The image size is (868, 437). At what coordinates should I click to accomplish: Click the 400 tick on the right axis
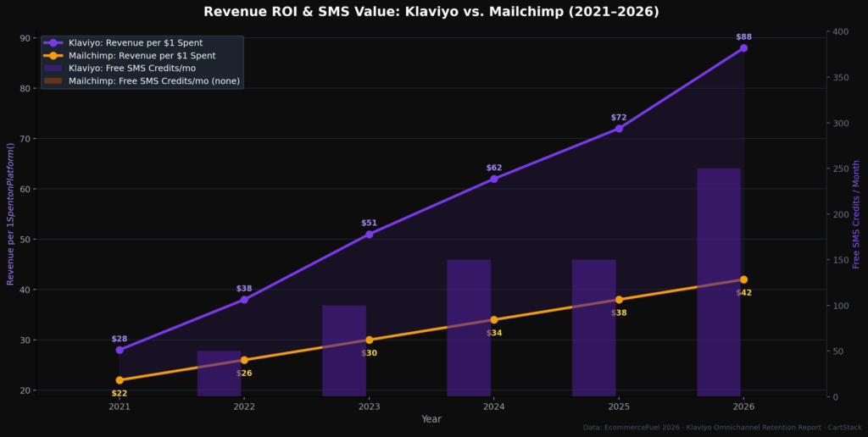click(x=841, y=31)
